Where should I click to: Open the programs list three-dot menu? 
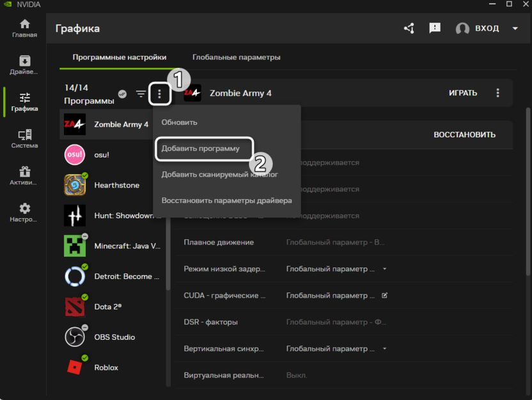(x=159, y=93)
